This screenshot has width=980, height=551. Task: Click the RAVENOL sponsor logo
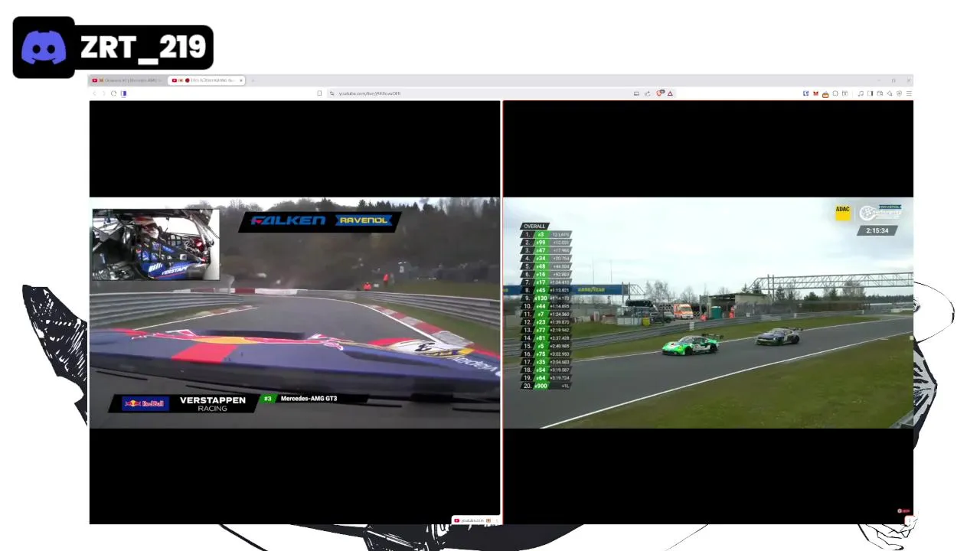coord(363,220)
